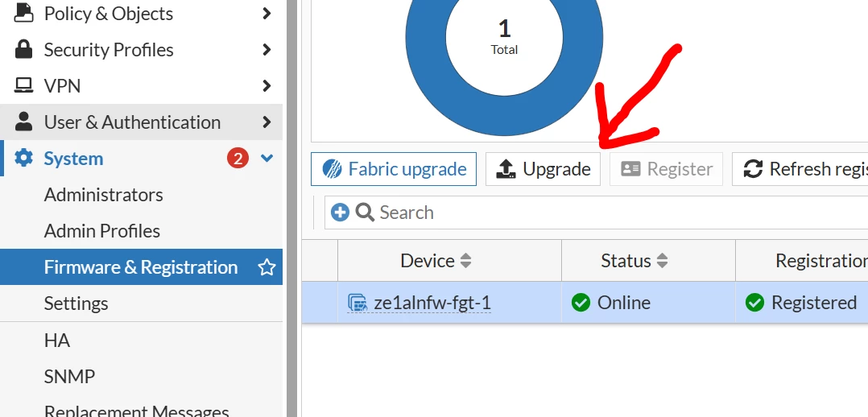Click the System gear icon
The image size is (868, 417).
[x=23, y=158]
